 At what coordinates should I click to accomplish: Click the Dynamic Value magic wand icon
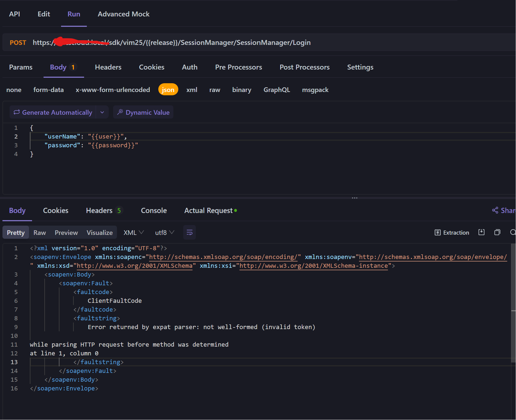coord(120,112)
